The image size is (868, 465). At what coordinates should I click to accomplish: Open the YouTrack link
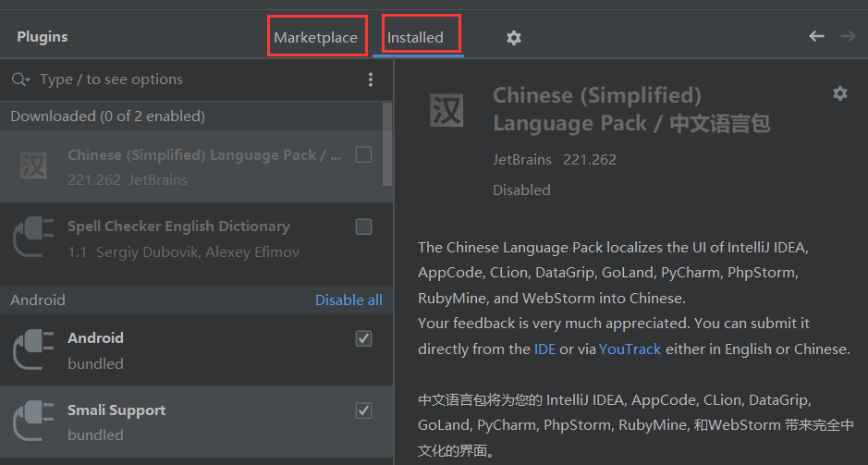(x=630, y=349)
